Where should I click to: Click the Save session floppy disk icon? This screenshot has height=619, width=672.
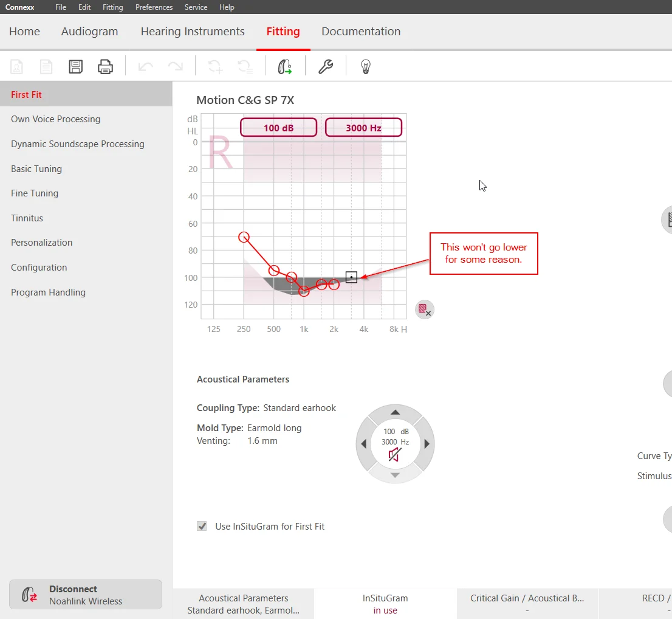(x=75, y=67)
